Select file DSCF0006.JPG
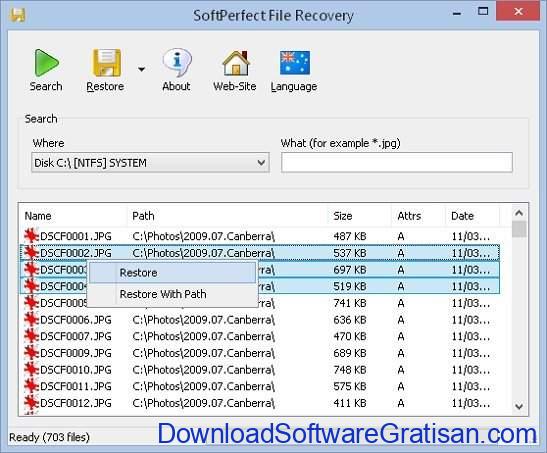 (x=76, y=320)
